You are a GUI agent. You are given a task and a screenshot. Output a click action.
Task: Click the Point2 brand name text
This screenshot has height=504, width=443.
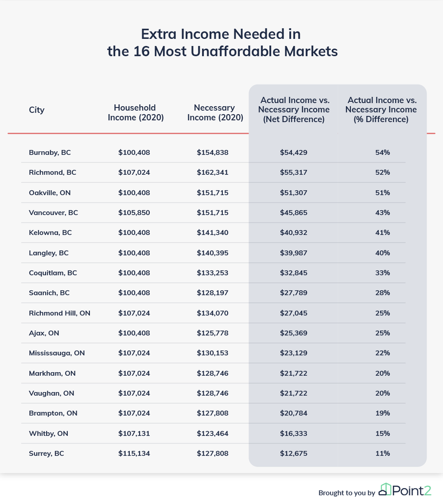411,490
